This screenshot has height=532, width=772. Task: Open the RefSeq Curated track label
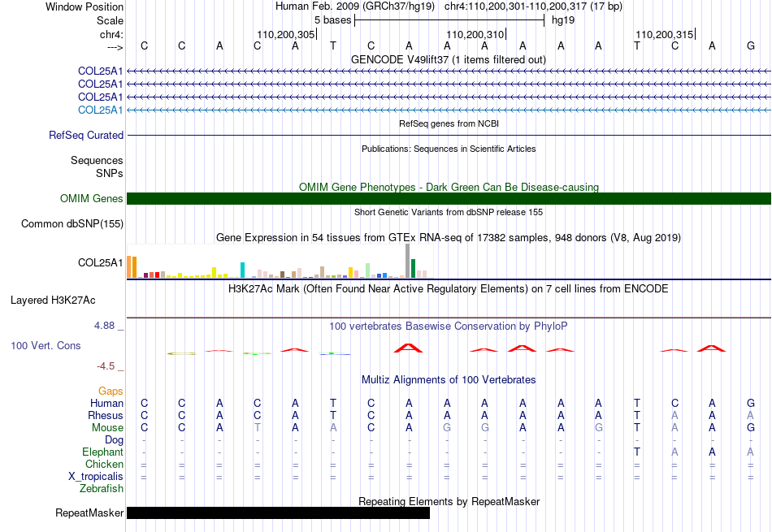click(86, 135)
